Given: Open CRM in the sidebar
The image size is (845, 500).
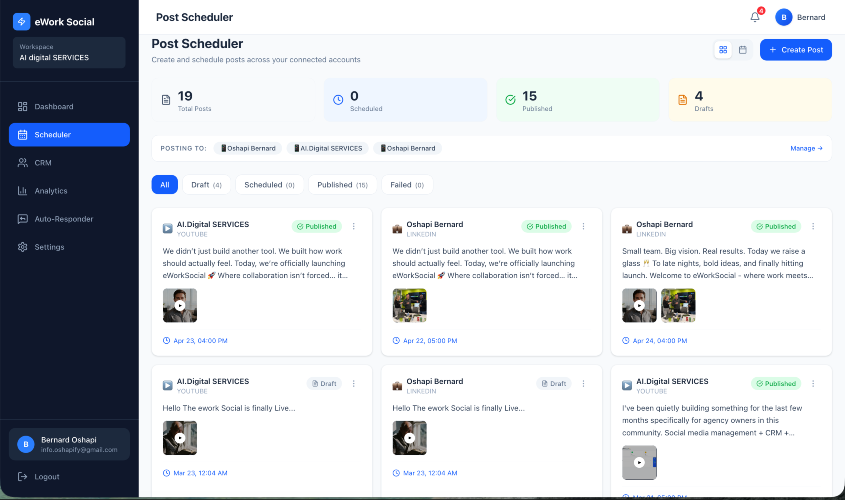Looking at the screenshot, I should click(69, 163).
